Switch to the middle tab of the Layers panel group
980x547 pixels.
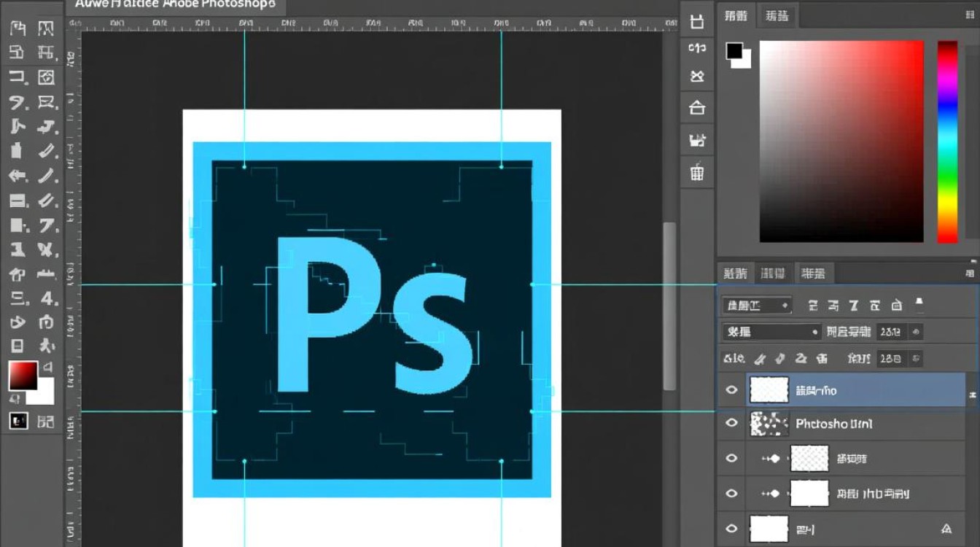tap(773, 273)
